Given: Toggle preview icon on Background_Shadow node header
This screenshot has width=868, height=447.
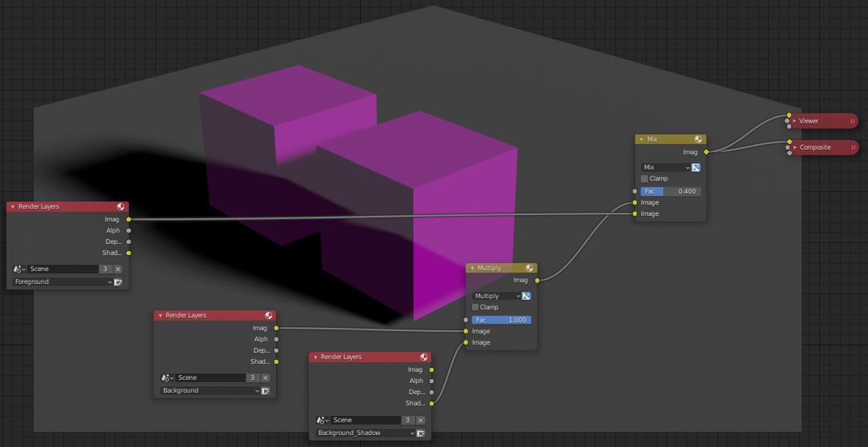Looking at the screenshot, I should point(423,357).
